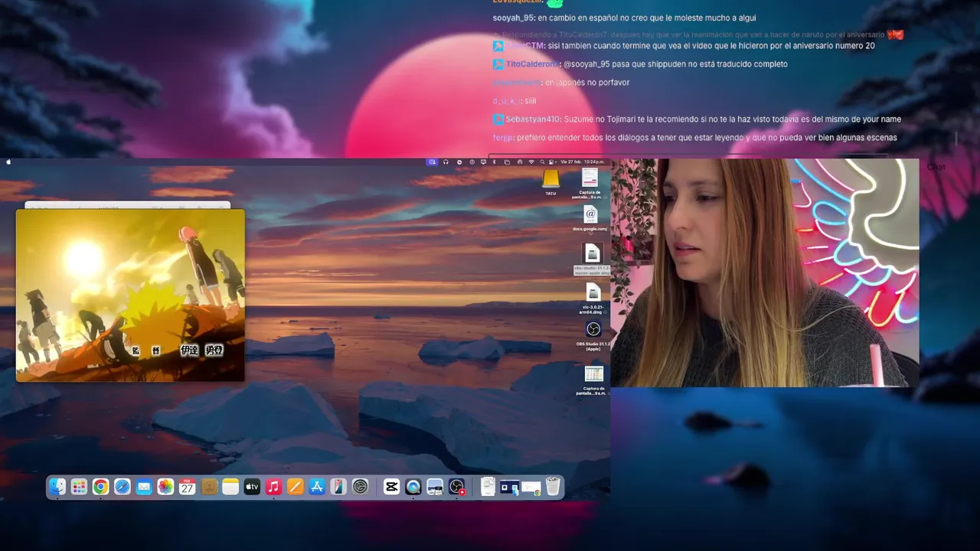Open the Mail app in the Dock
Screen dimensions: 980x551
144,487
